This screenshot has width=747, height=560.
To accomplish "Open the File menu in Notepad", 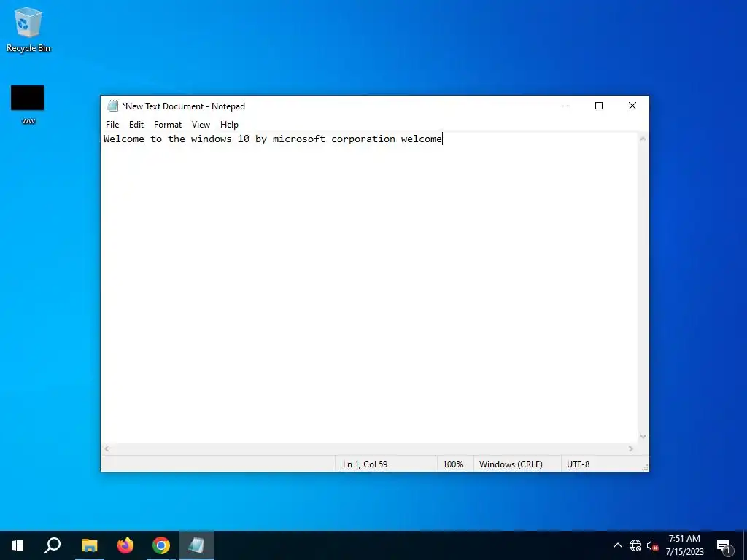I will coord(112,124).
